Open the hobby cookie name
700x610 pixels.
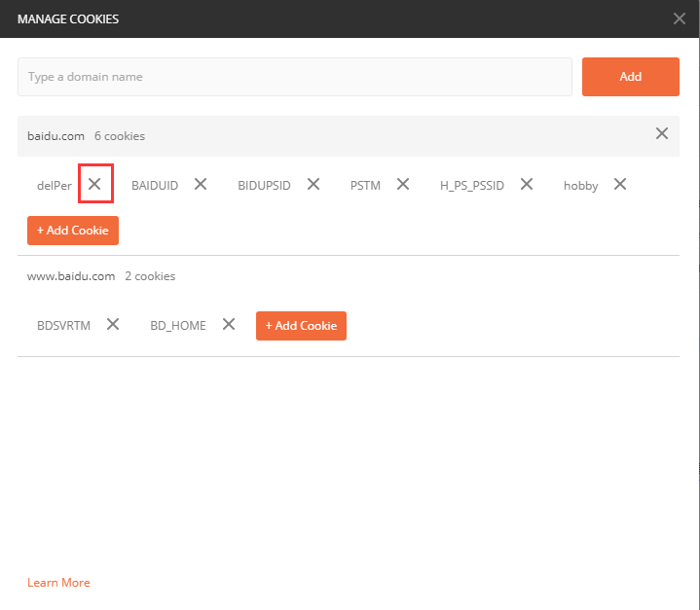point(581,186)
